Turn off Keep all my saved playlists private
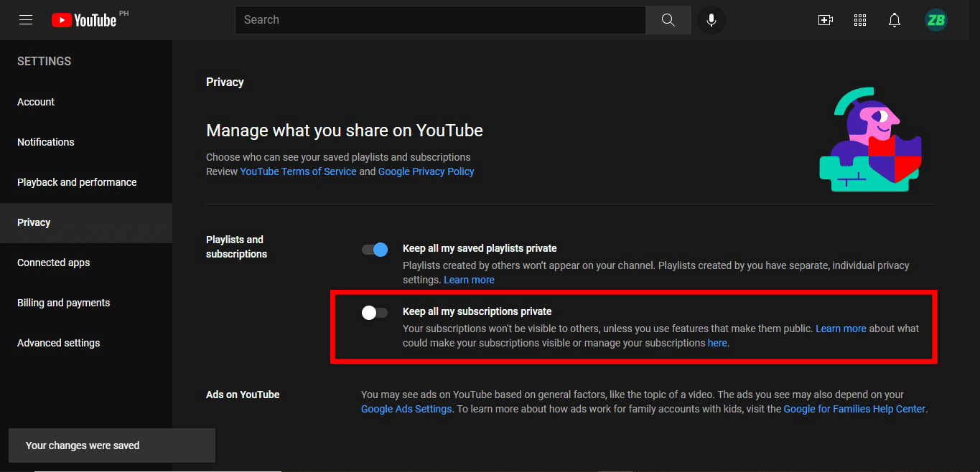 374,249
